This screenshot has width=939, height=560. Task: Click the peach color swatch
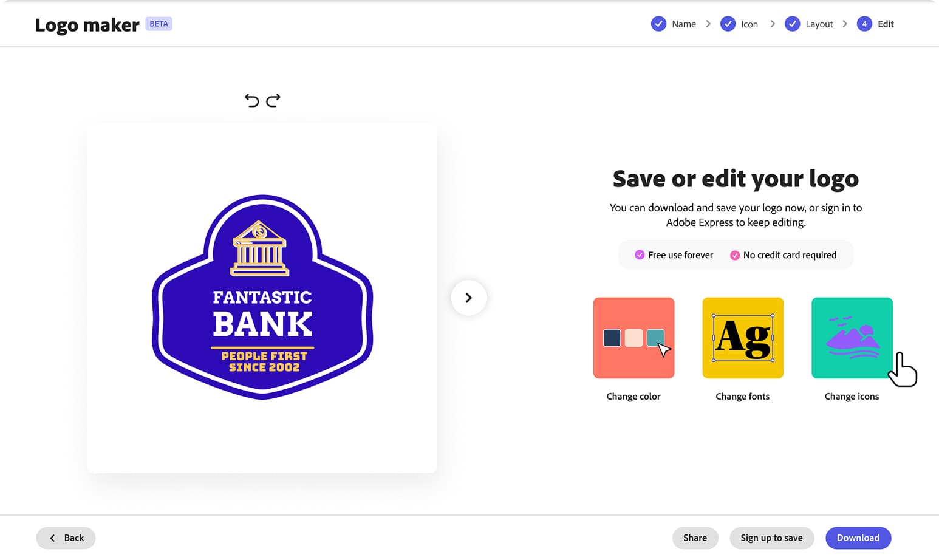point(633,338)
